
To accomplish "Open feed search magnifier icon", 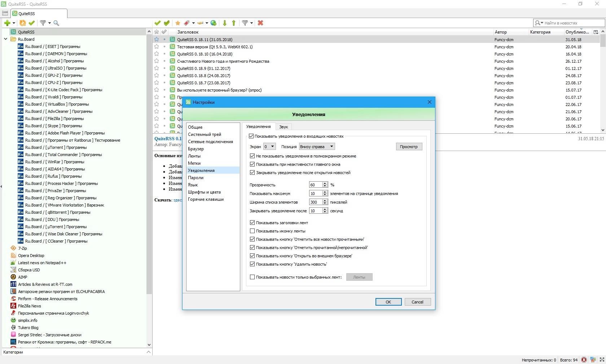I will [56, 23].
